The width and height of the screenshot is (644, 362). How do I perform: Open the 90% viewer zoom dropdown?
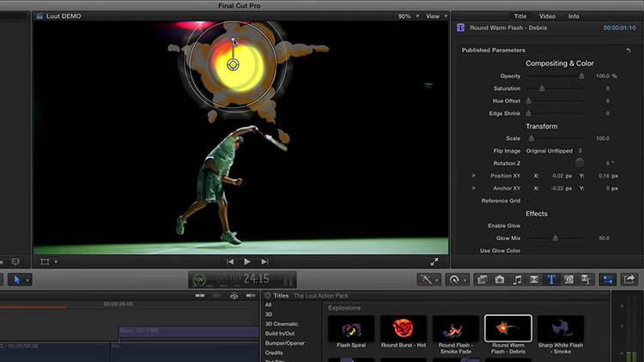pos(408,16)
